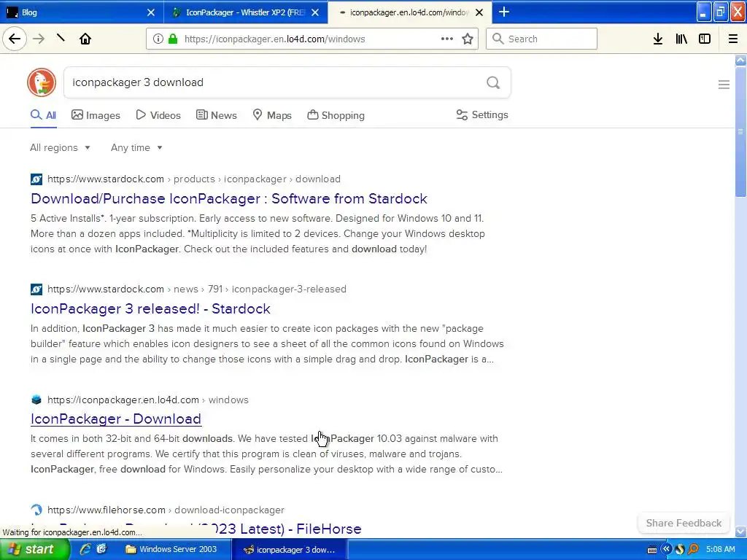This screenshot has width=747, height=560.
Task: Open IconPackager - Download link
Action: [116, 419]
